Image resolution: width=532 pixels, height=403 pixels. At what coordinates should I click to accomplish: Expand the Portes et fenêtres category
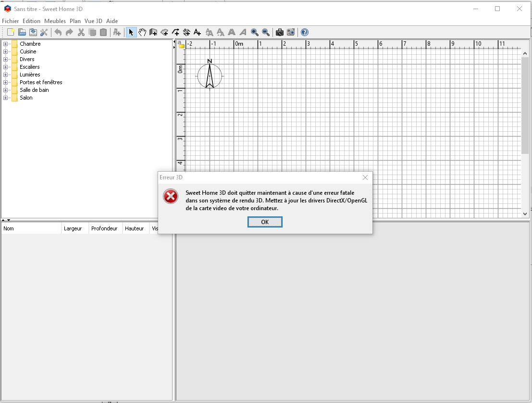(5, 82)
